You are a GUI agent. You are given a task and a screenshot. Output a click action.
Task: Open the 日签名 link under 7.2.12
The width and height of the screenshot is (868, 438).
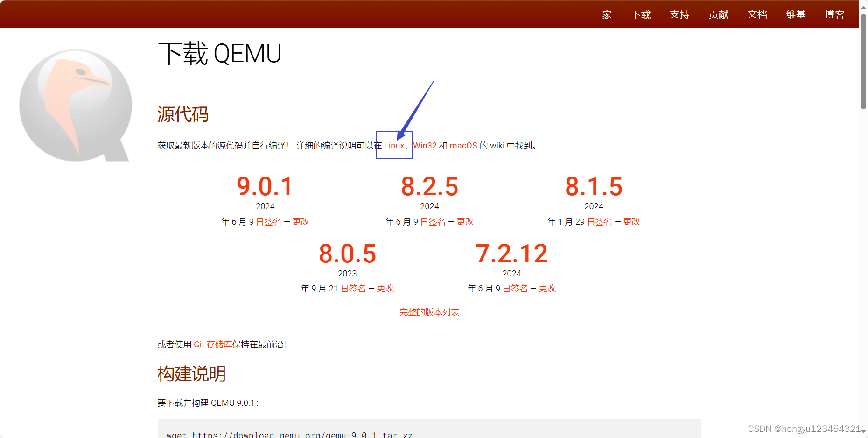pos(515,289)
